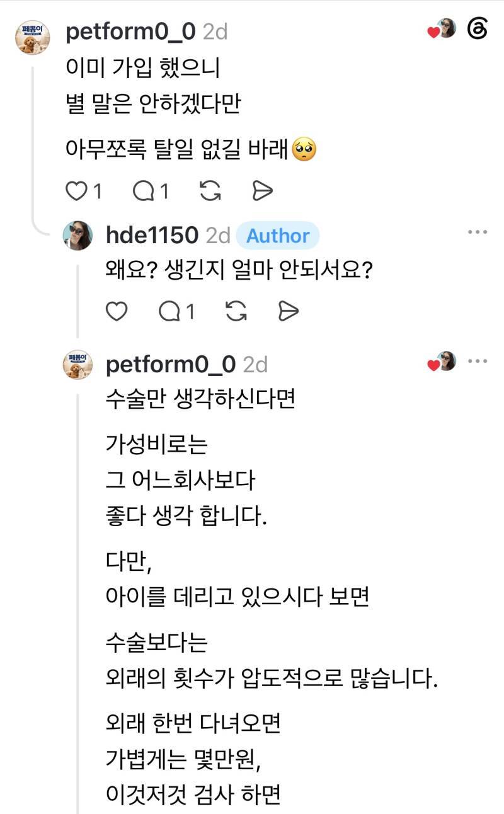The image size is (504, 814).
Task: Share the first petform0_0 comment
Action: click(261, 192)
